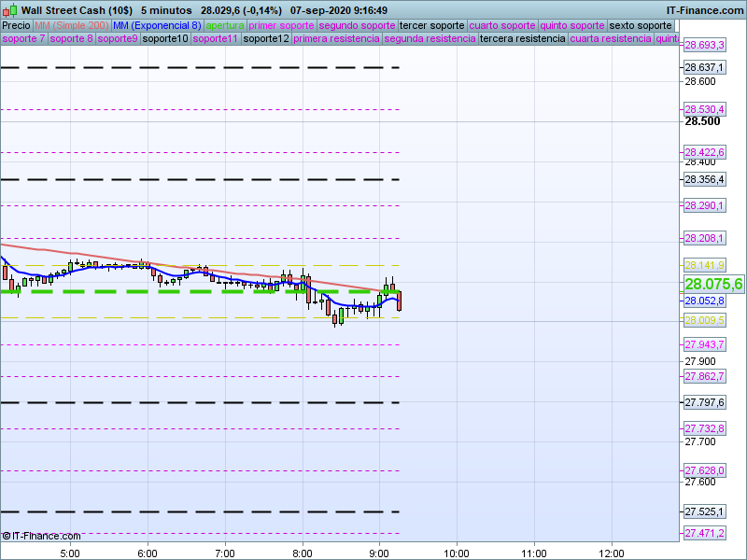The width and height of the screenshot is (747, 560).
Task: Click the 28.693,3 price label
Action: (x=704, y=45)
